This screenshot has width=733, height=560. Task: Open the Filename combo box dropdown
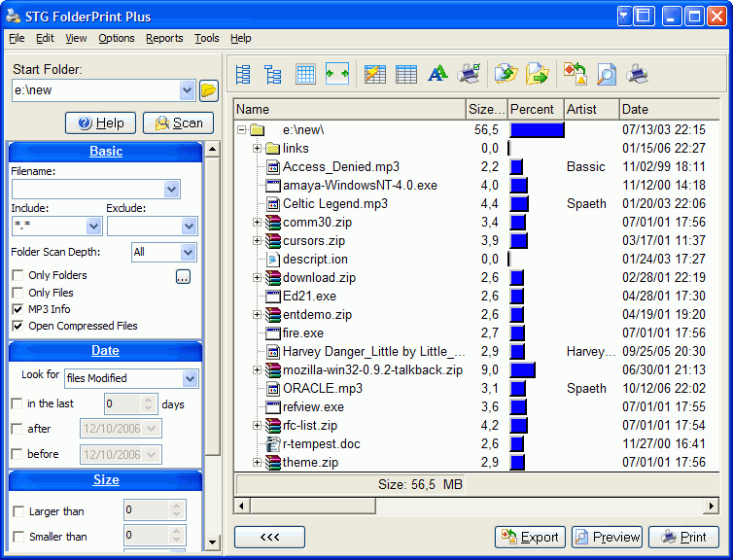tap(171, 190)
